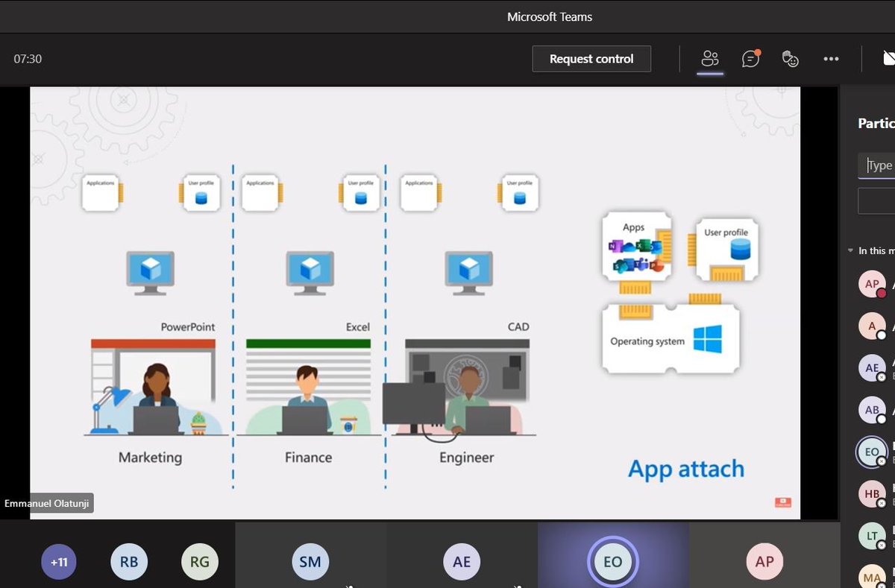The image size is (895, 588).
Task: Select AB avatar in participants list
Action: tap(872, 410)
